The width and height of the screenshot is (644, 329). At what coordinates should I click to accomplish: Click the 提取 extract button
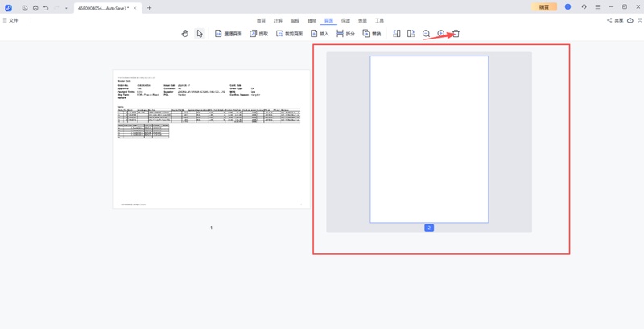(258, 34)
